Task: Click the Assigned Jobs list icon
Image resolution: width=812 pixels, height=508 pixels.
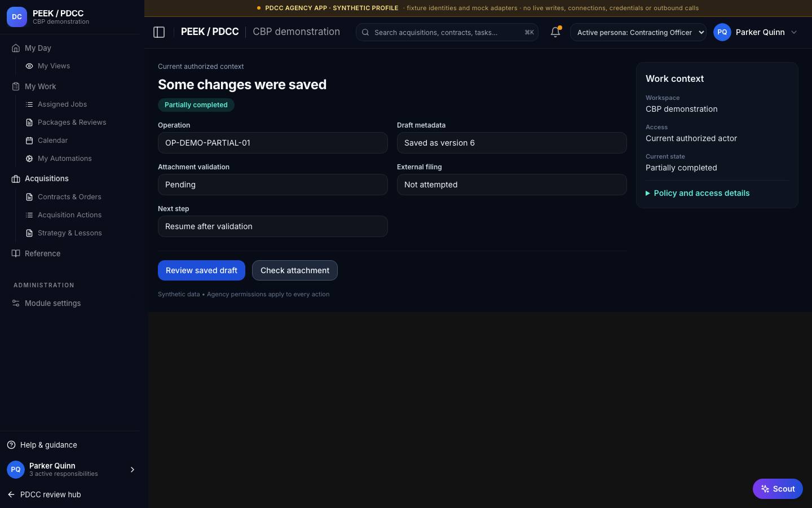Action: pos(29,104)
